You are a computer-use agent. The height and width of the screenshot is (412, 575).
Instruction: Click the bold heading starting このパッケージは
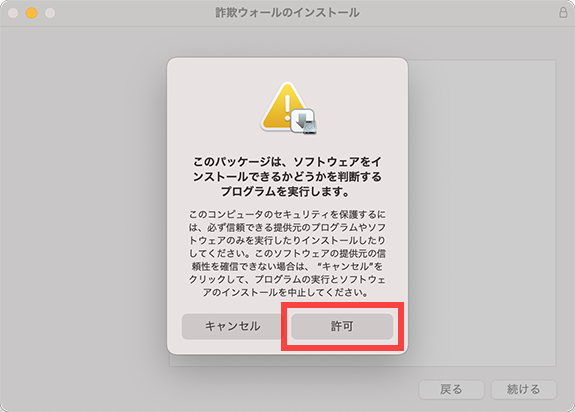click(x=287, y=177)
